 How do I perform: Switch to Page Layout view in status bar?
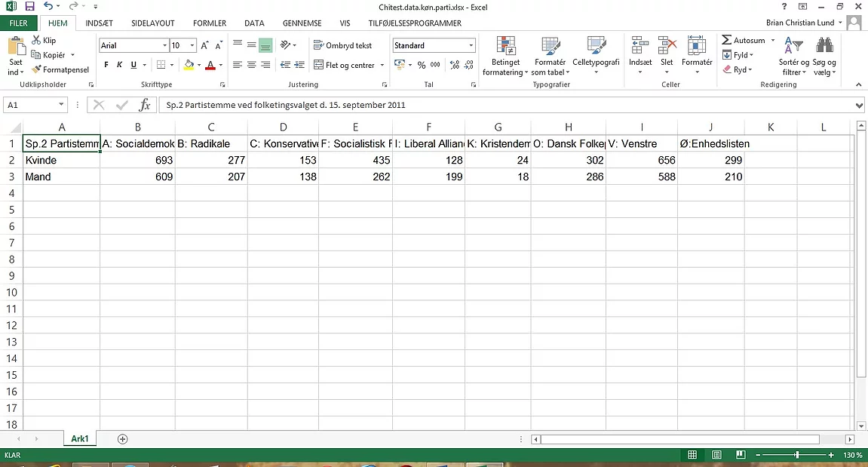[716, 455]
